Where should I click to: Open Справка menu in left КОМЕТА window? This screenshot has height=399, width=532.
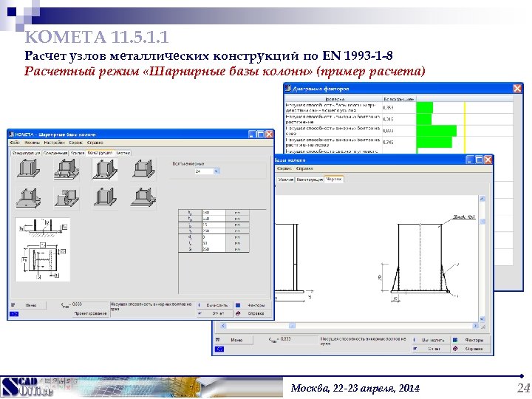(x=95, y=143)
